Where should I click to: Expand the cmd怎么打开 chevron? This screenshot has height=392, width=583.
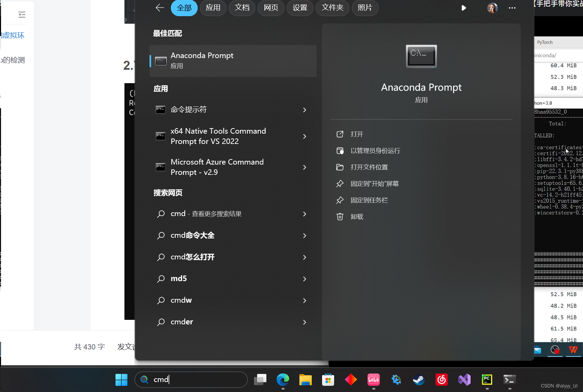tap(305, 257)
